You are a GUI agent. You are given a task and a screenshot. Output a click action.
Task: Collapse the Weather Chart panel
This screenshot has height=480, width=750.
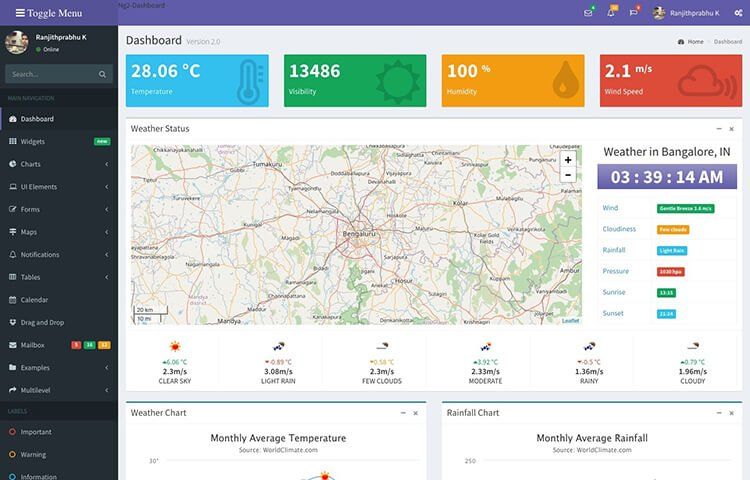[x=403, y=413]
